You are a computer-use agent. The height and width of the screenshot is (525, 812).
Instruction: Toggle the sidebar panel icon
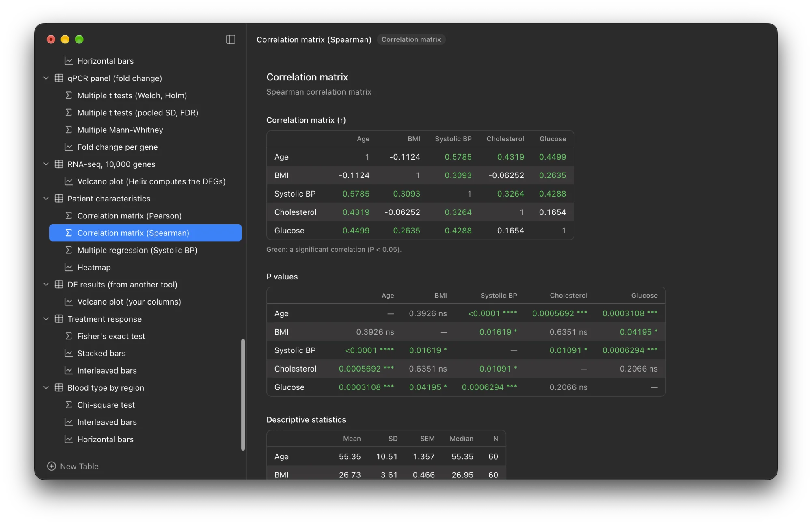click(231, 39)
